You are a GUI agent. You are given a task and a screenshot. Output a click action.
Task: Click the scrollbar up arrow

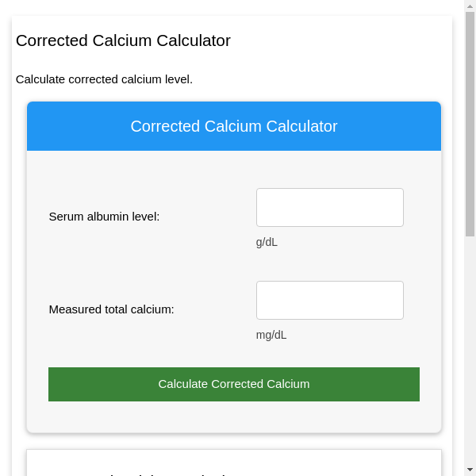[470, 6]
